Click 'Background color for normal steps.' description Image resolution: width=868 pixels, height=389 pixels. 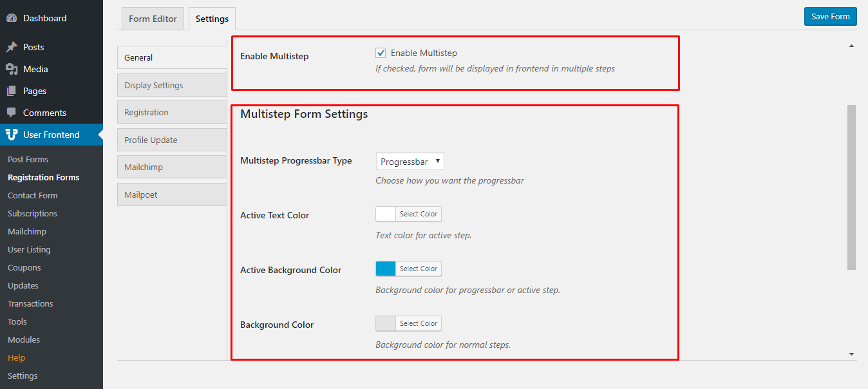coord(443,345)
